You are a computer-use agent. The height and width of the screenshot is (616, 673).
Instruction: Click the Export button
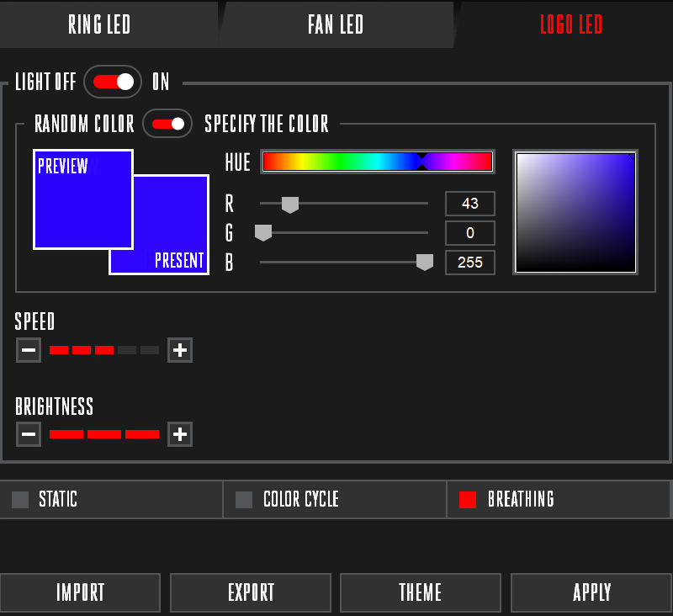251,592
